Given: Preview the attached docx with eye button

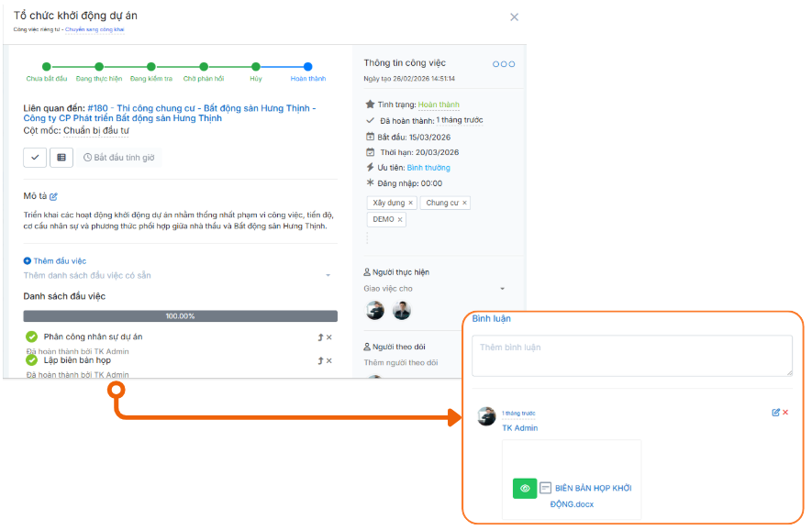Looking at the screenshot, I should pyautogui.click(x=525, y=488).
